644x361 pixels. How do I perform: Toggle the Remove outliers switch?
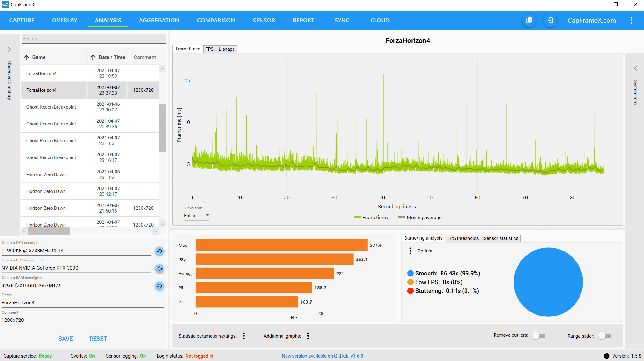coord(539,336)
